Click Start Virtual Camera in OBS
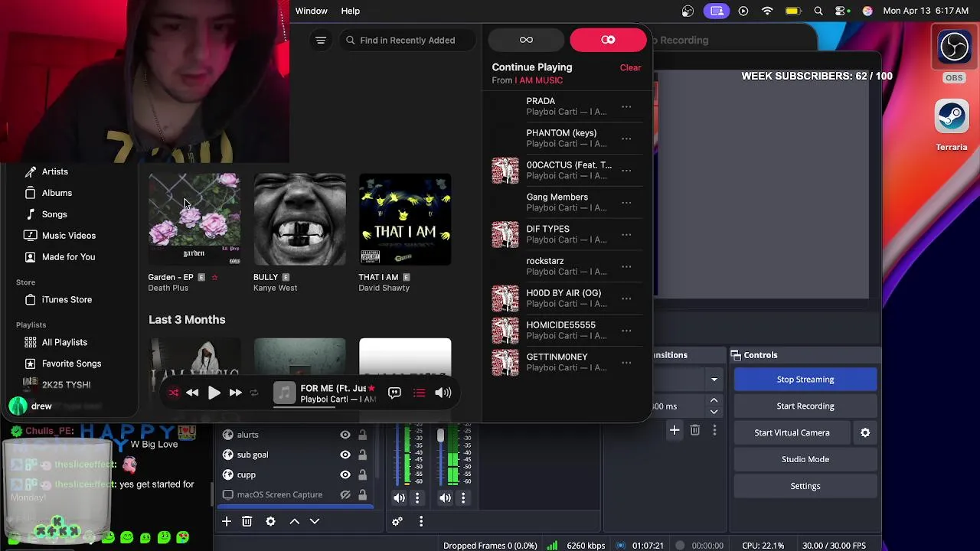 tap(792, 433)
